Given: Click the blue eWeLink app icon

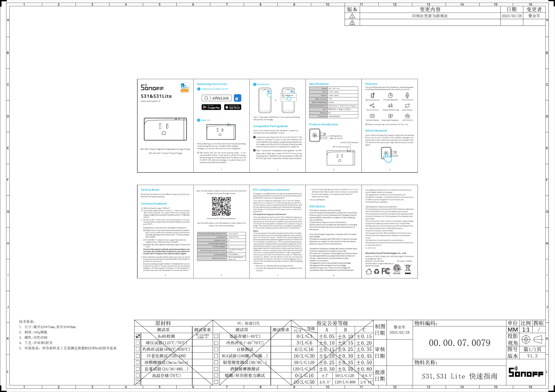Looking at the screenshot, I should [x=238, y=98].
